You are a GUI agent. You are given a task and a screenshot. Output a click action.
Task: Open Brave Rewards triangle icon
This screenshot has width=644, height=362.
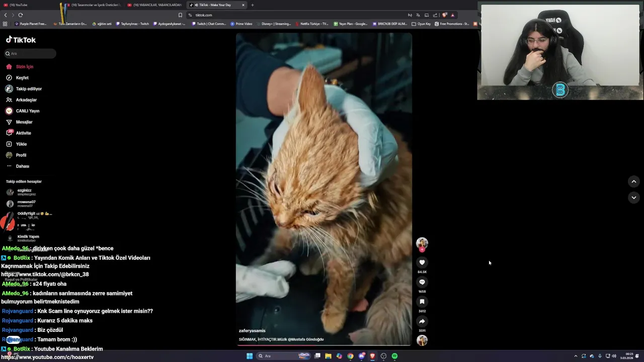pyautogui.click(x=452, y=15)
